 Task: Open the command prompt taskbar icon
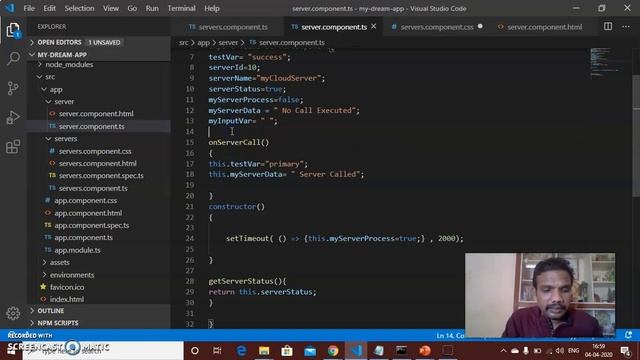(402, 351)
